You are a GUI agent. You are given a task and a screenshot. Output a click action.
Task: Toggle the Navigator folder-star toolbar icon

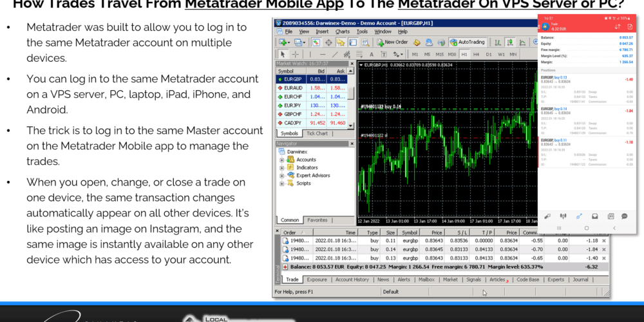(341, 43)
